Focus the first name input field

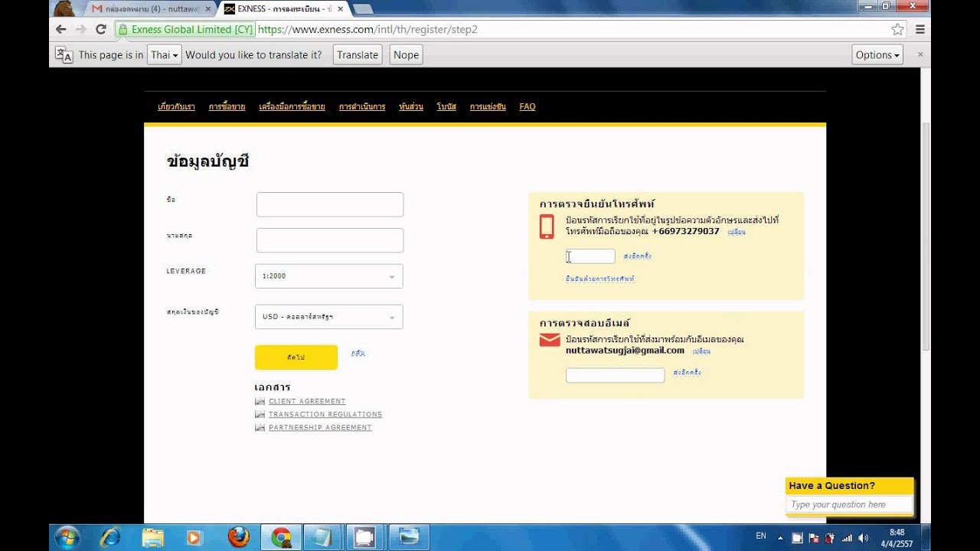330,204
